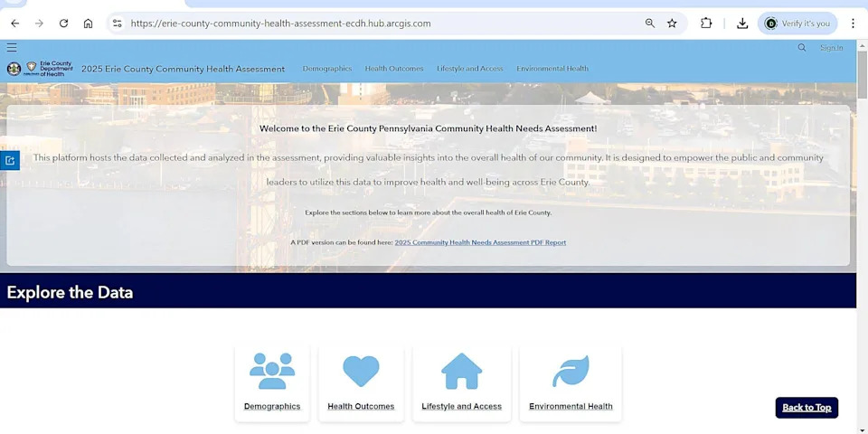Open the hamburger menu icon
Screen dimensions: 868x434
[12, 48]
